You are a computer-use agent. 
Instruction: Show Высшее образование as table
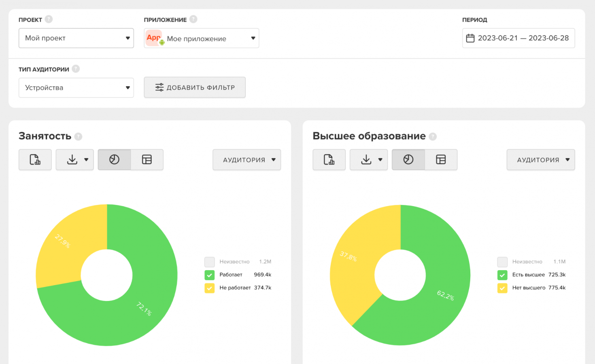[441, 160]
